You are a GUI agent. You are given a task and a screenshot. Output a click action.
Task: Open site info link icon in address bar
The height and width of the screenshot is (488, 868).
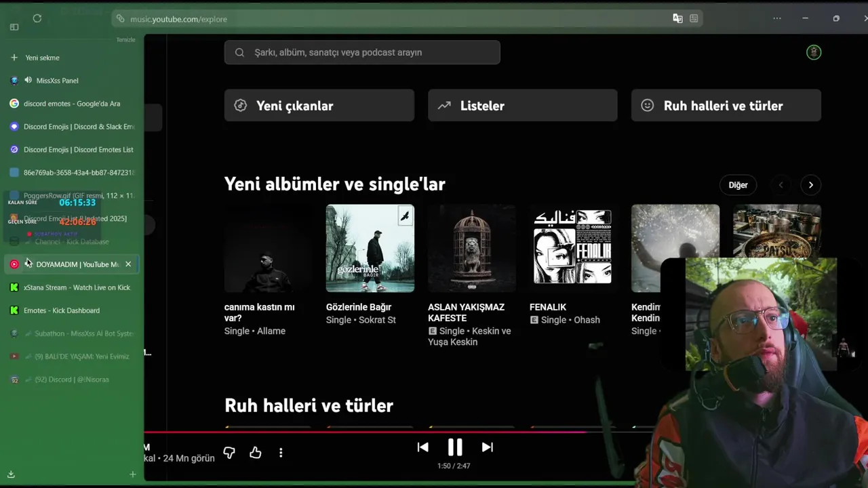121,19
